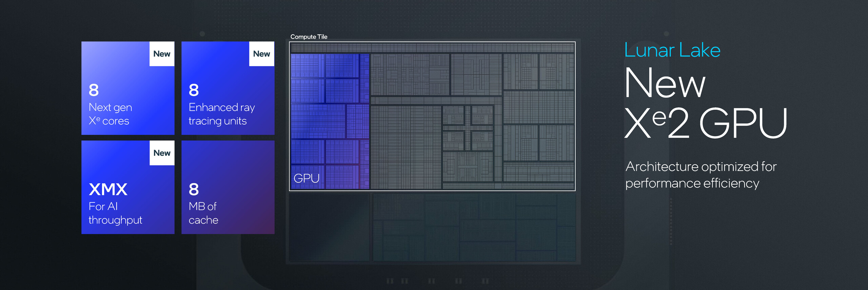This screenshot has width=868, height=290.
Task: Click the 'Lunar Lake' heading
Action: click(672, 50)
